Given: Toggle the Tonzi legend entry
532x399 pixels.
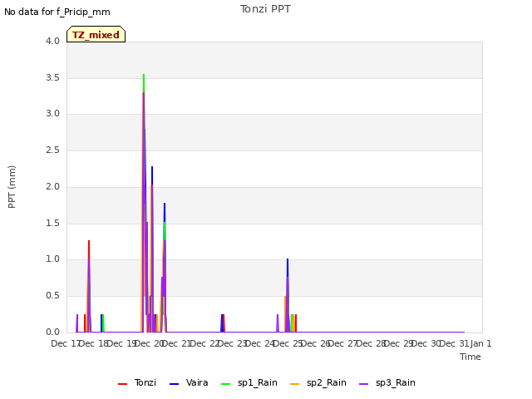Looking at the screenshot, I should point(137,382).
